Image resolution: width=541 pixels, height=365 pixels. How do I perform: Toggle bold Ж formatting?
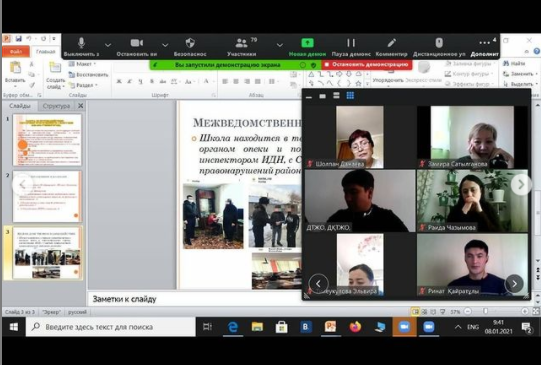119,81
